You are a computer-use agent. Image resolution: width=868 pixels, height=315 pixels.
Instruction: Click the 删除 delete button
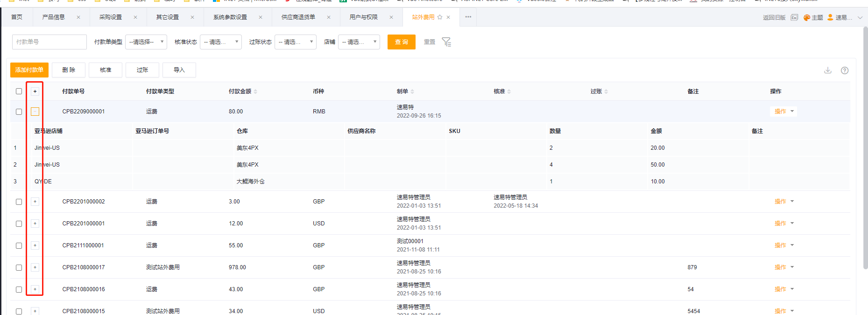pyautogui.click(x=69, y=70)
